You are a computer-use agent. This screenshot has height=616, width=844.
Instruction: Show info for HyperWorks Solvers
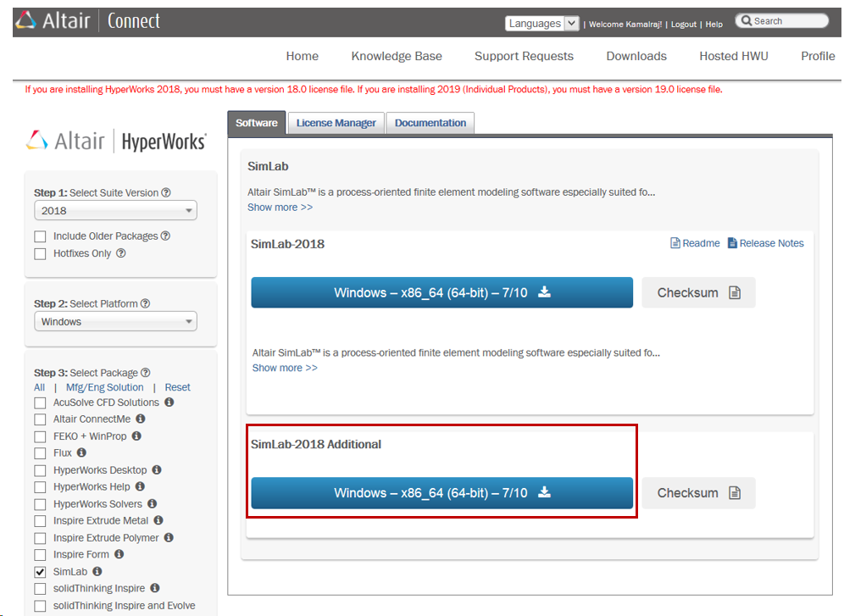[153, 503]
